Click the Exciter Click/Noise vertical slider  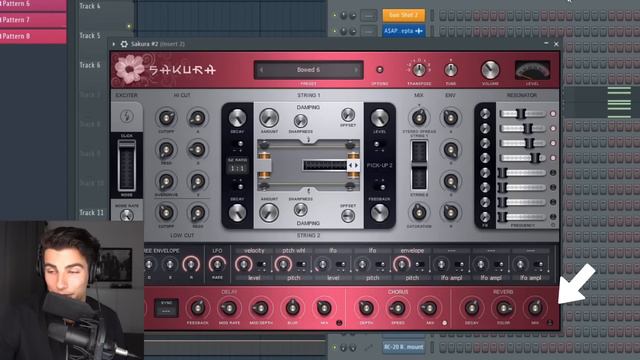[127, 165]
